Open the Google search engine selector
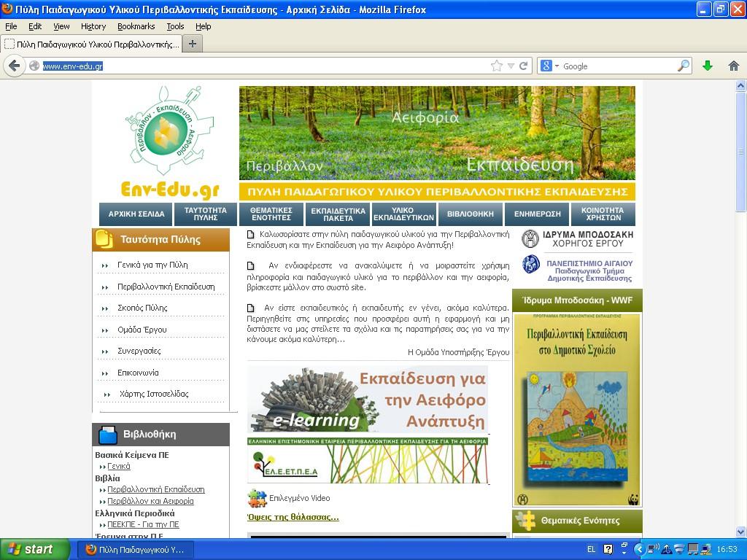 (549, 66)
